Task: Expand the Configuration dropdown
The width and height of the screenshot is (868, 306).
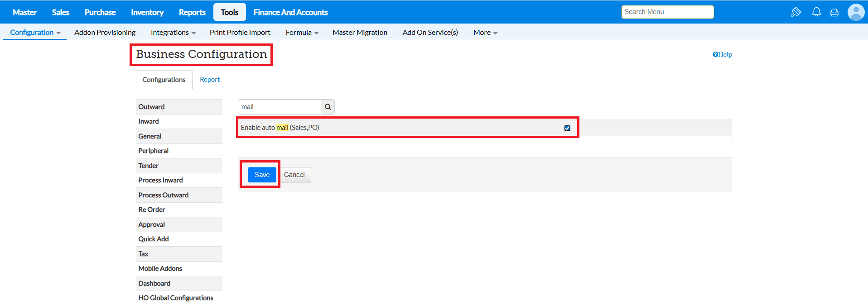Action: tap(35, 33)
